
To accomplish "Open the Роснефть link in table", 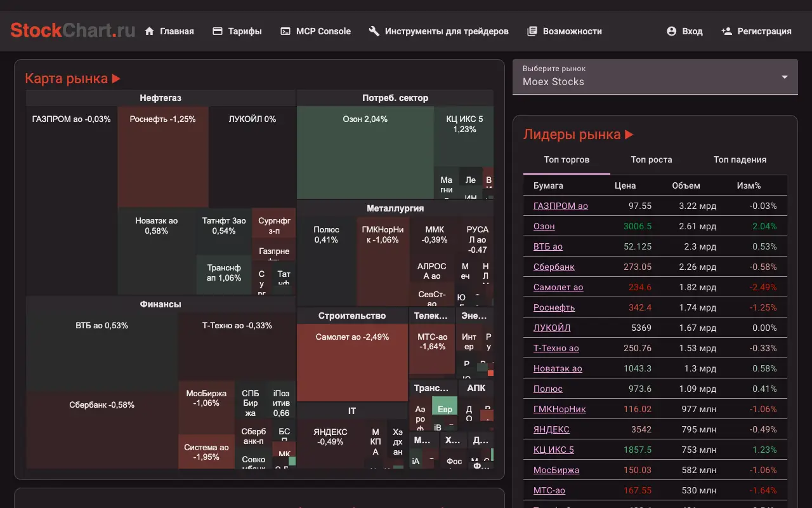I will pyautogui.click(x=554, y=307).
